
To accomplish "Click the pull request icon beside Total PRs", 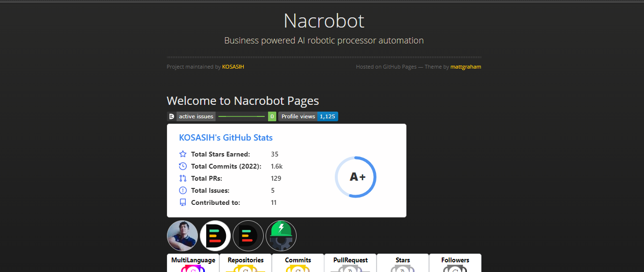I will tap(183, 178).
